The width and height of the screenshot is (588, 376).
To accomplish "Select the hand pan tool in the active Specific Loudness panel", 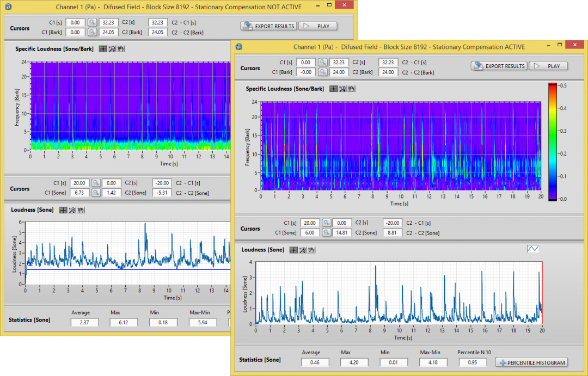I will tap(351, 88).
